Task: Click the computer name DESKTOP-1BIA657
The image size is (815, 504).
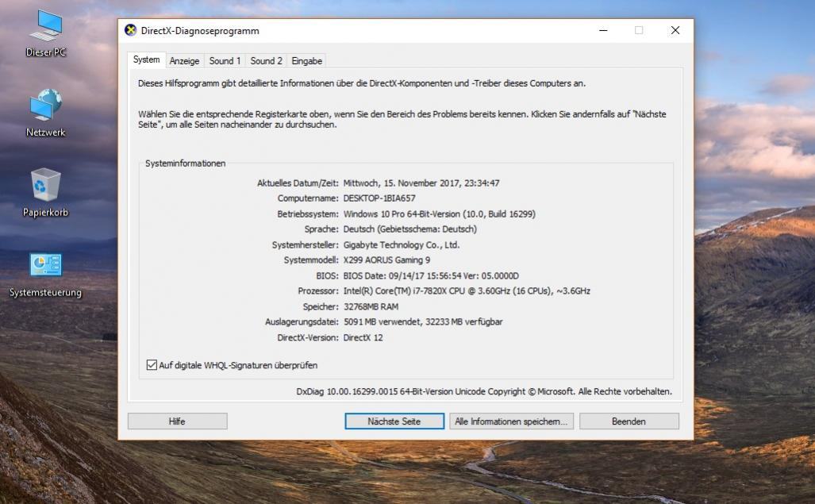Action: (x=379, y=198)
